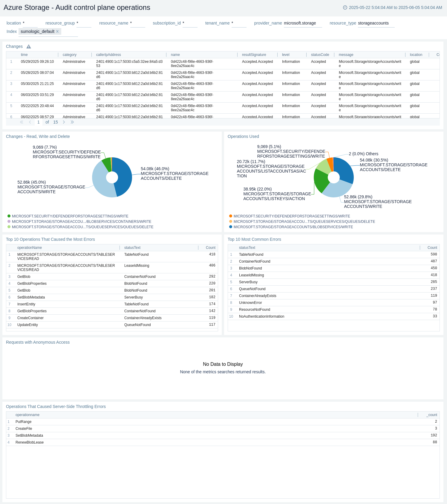Screen dimensions: 447x504
Task: Click purple BLOBSERVICES/CONTAINERS/WRITE legend dot
Action: tap(9, 221)
